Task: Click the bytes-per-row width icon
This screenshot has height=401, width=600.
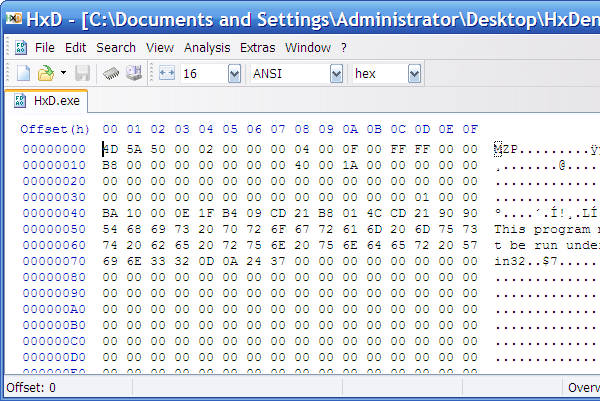Action: pos(166,73)
